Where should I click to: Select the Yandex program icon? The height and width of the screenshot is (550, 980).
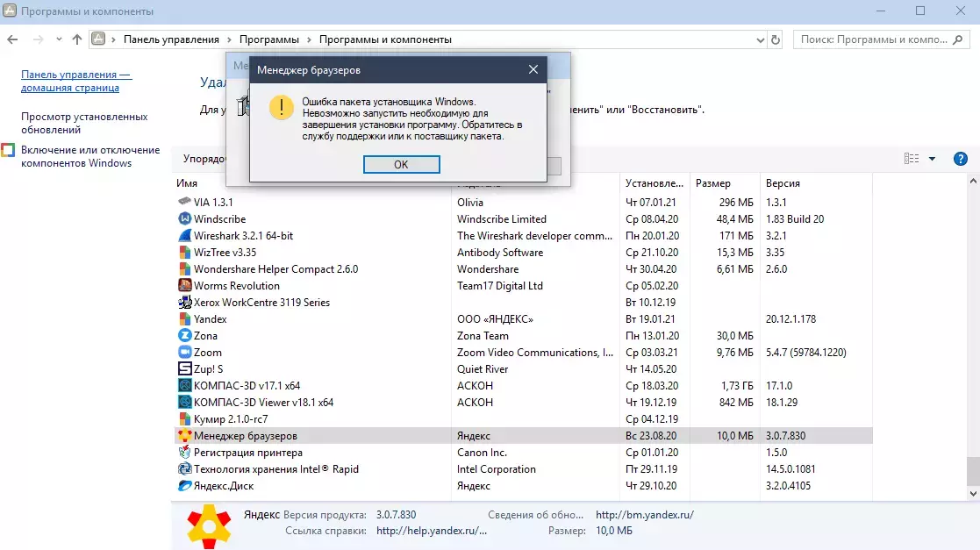[x=184, y=318]
